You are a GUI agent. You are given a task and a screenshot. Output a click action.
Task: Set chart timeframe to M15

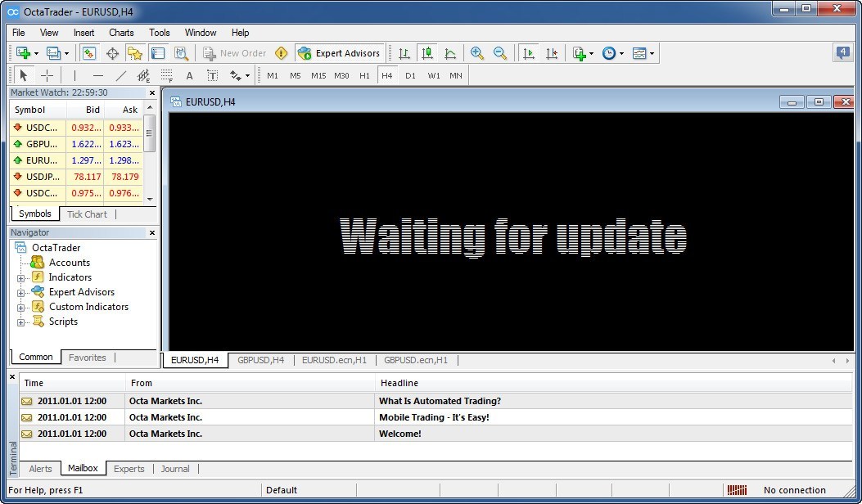[x=319, y=74]
